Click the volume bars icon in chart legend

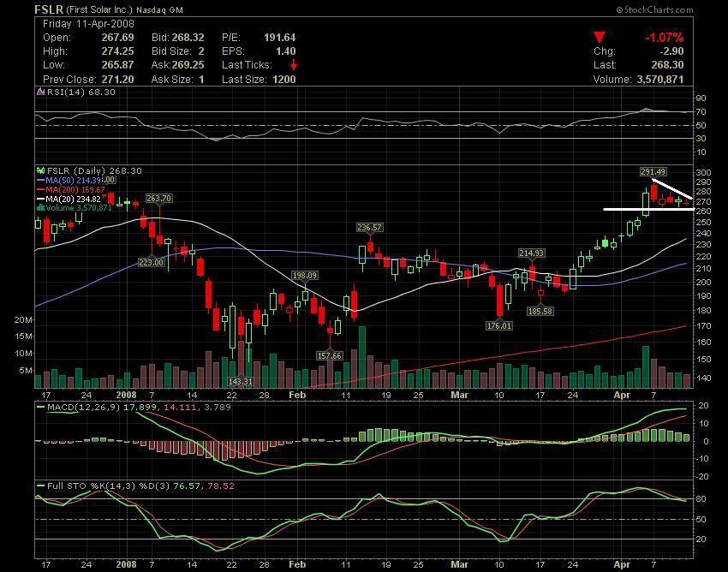click(x=40, y=207)
